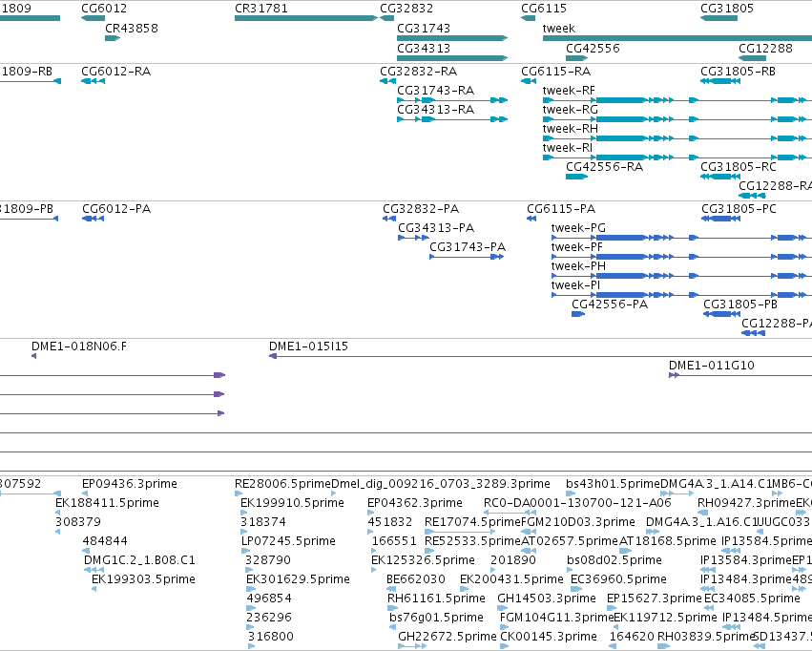Click protein CG34313-PA
812x651 pixels.
coord(413,238)
